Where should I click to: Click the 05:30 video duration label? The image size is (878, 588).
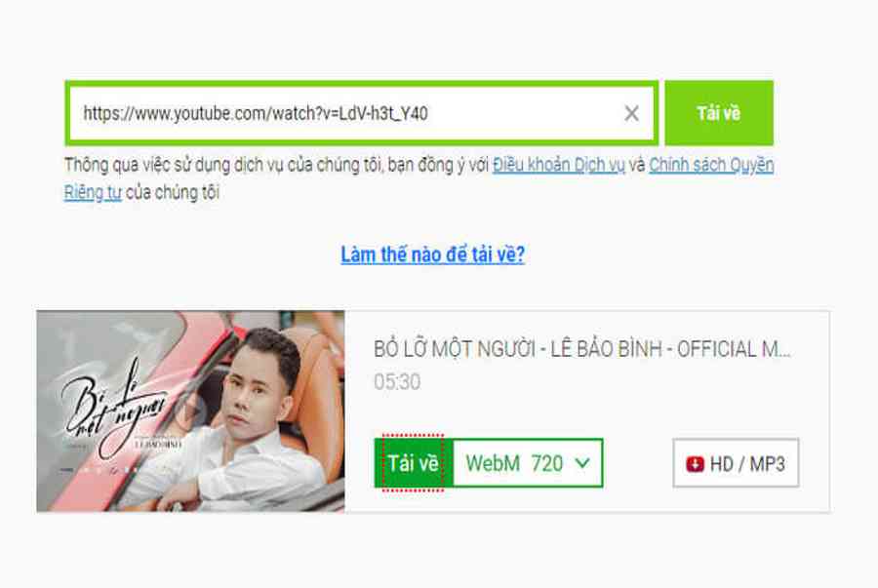(397, 382)
